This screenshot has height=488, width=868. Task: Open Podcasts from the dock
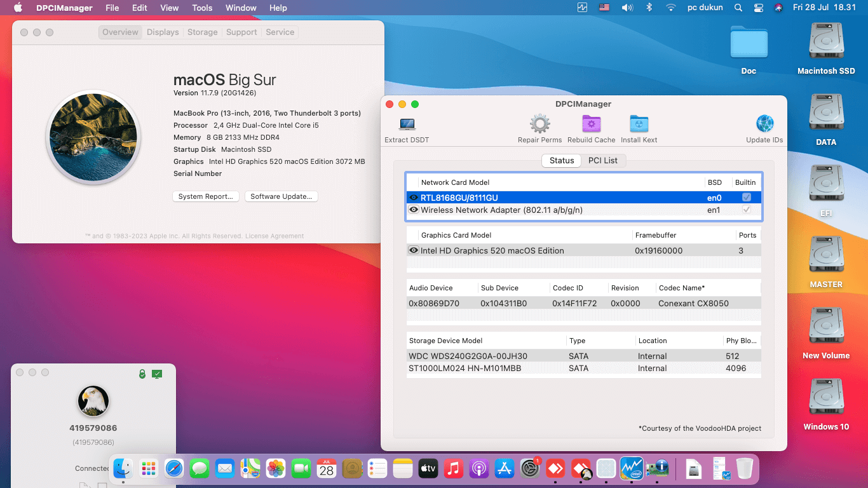pyautogui.click(x=479, y=469)
